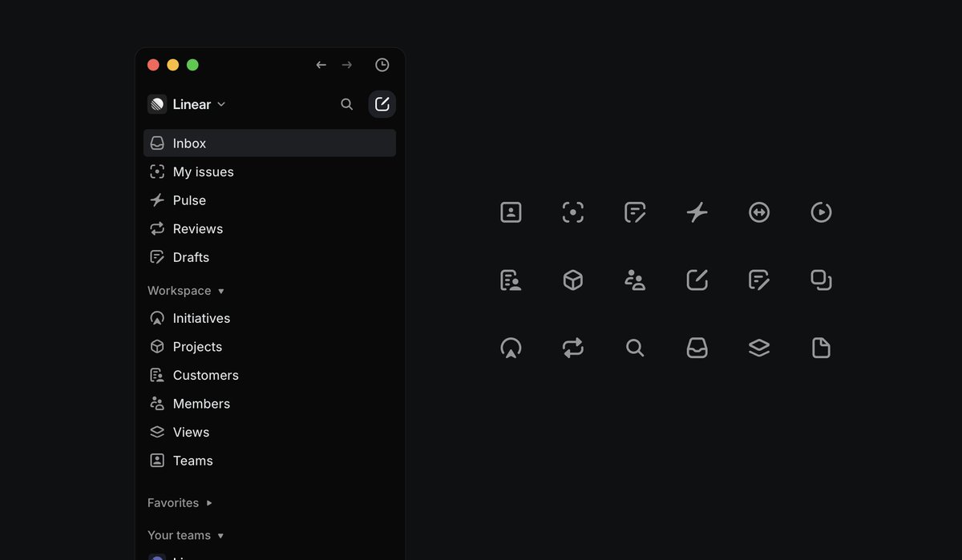This screenshot has height=560, width=962.
Task: Navigate back with the left arrow
Action: coord(321,65)
